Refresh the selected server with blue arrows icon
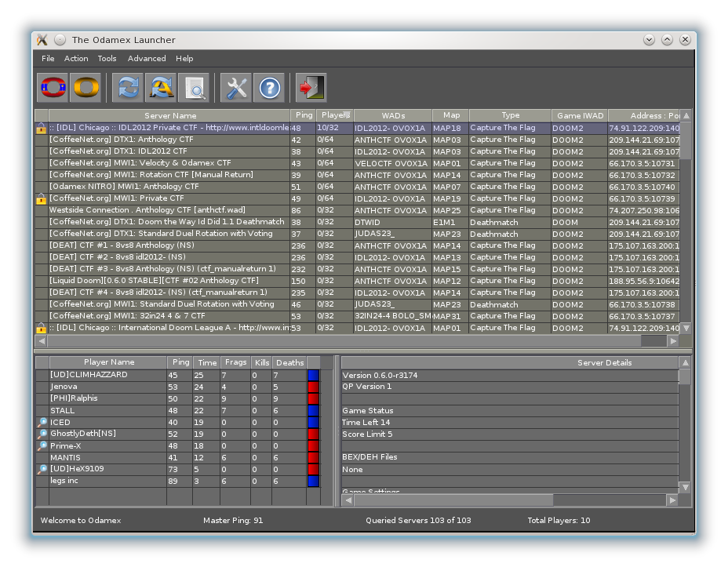Image resolution: width=728 pixels, height=567 pixels. coord(128,88)
